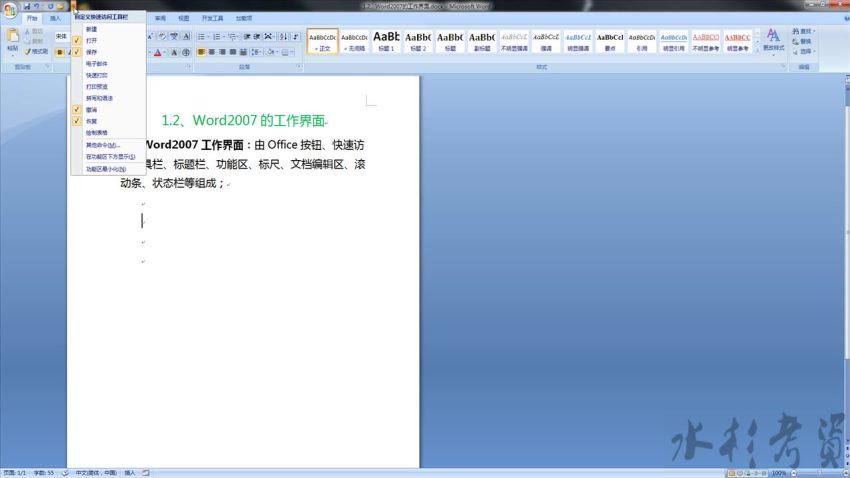The height and width of the screenshot is (478, 850).
Task: Check 新建 (New) in customize menu
Action: tap(108, 29)
